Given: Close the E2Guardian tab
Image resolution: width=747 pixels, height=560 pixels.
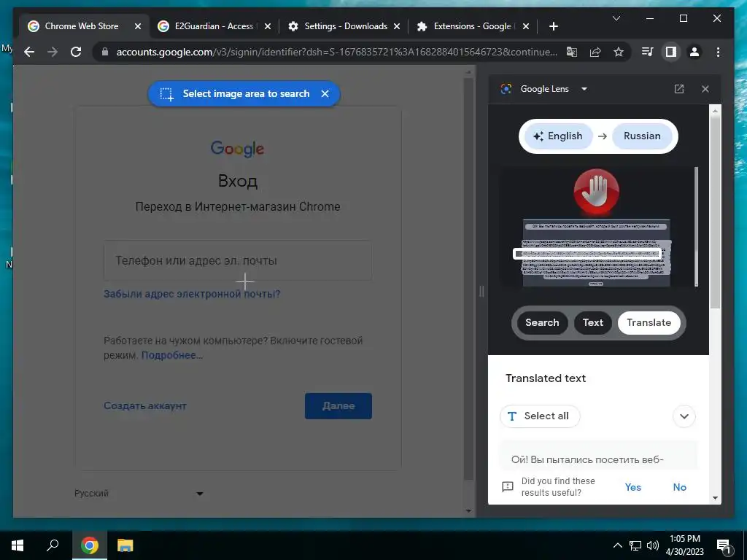Looking at the screenshot, I should tap(268, 26).
